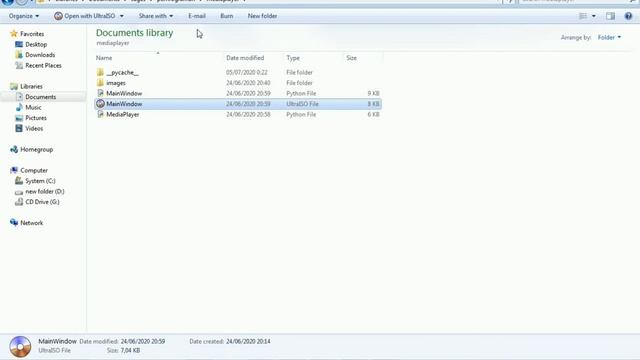The width and height of the screenshot is (640, 360).
Task: Click the Homegroup icon
Action: 14,149
